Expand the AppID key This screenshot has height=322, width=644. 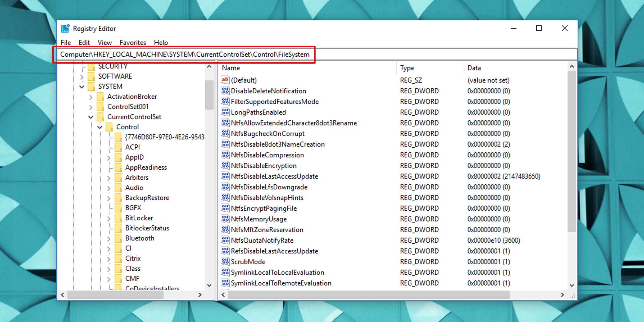(109, 157)
